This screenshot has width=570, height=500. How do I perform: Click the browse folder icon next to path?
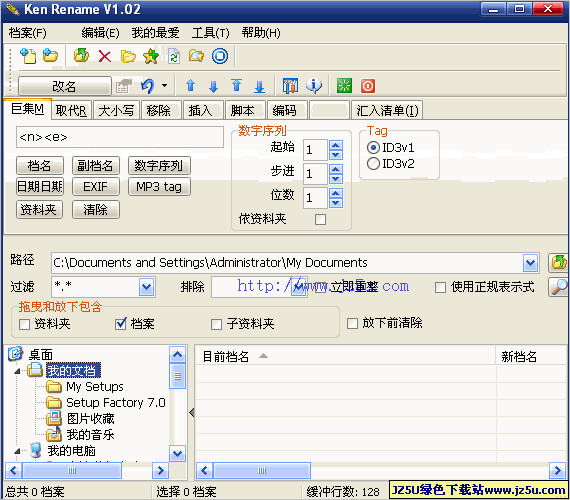click(x=558, y=263)
